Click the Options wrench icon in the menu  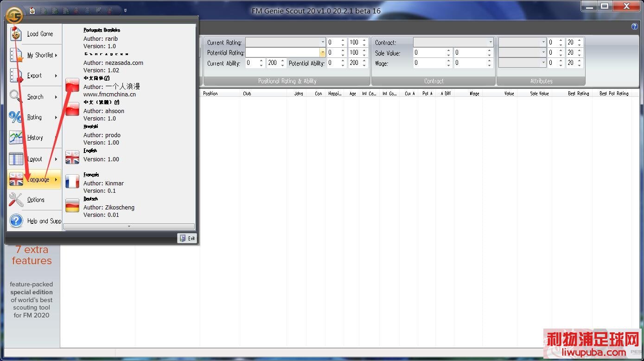point(16,200)
